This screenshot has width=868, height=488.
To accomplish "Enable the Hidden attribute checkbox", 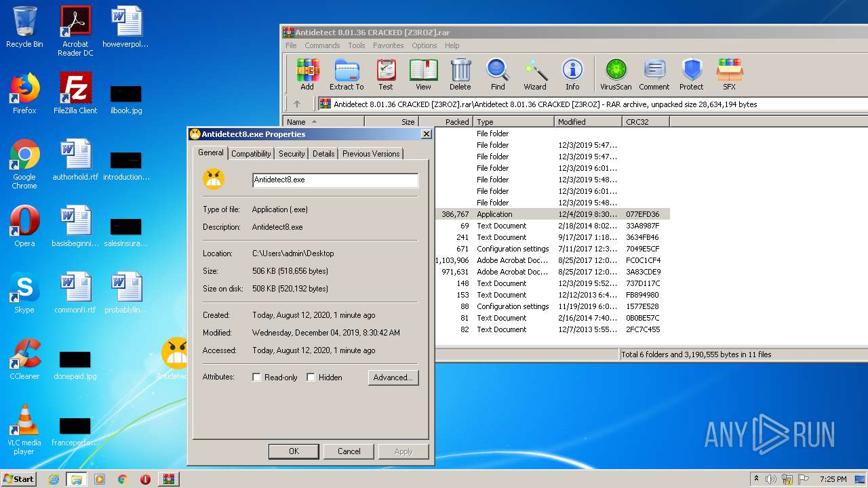I will pos(311,378).
